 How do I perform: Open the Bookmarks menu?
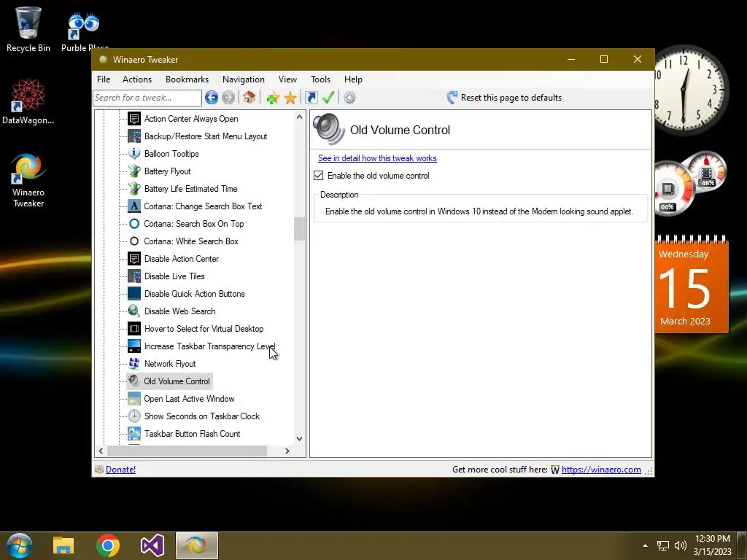click(x=187, y=79)
